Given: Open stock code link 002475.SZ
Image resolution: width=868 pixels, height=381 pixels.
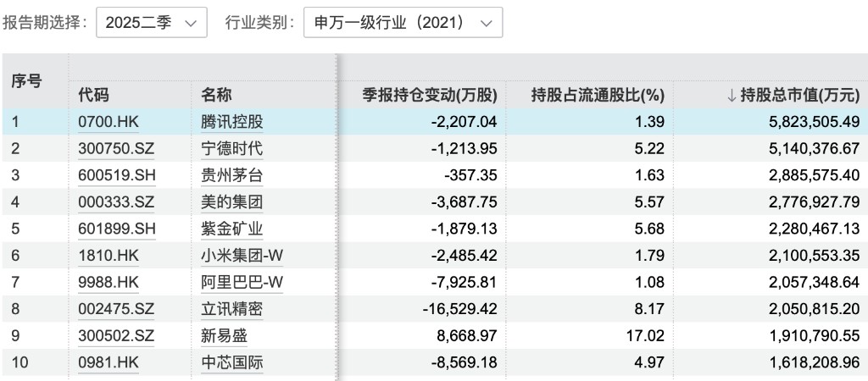Looking at the screenshot, I should (116, 309).
